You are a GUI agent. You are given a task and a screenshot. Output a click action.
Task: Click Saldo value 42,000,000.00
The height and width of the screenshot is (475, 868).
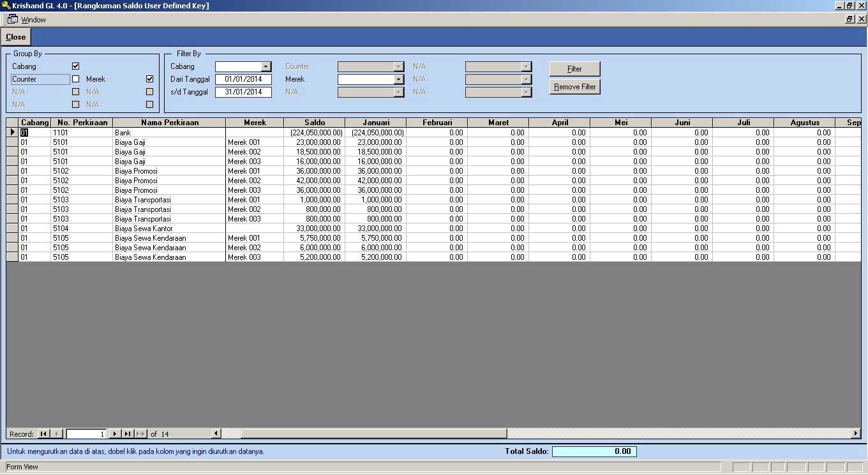pyautogui.click(x=315, y=181)
